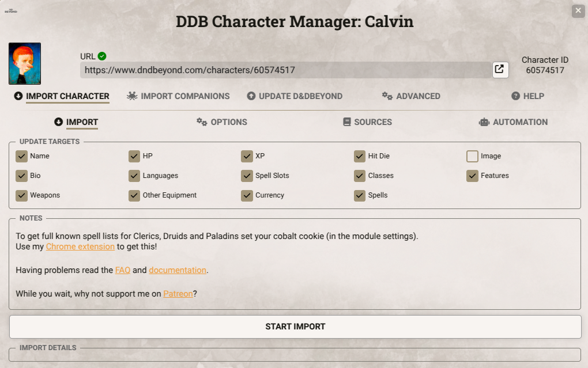The image size is (588, 368).
Task: Click the Update D&DBeyond upload arrow icon
Action: 251,96
